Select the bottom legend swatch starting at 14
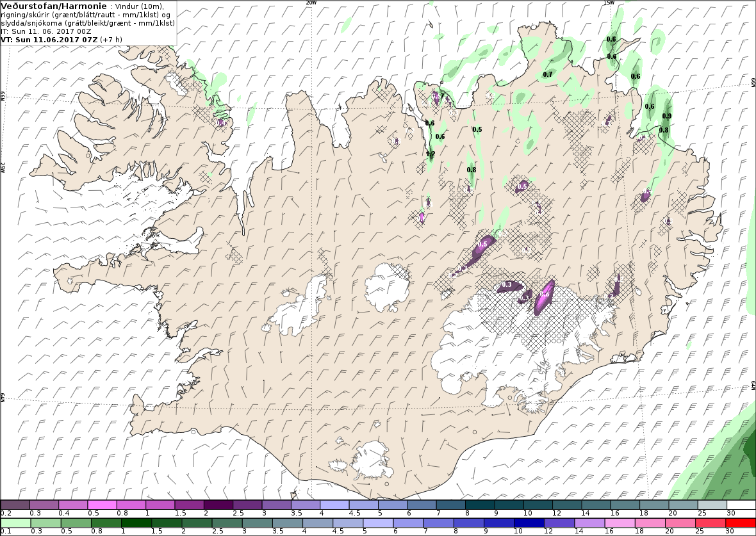This screenshot has width=756, height=536. (590, 523)
